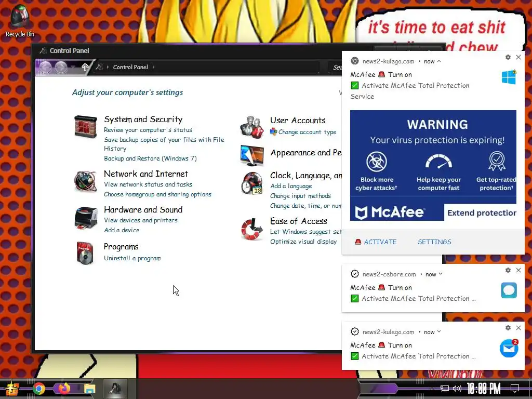Click the Appearance and Personalization monitor icon
The image size is (532, 399).
pyautogui.click(x=252, y=155)
